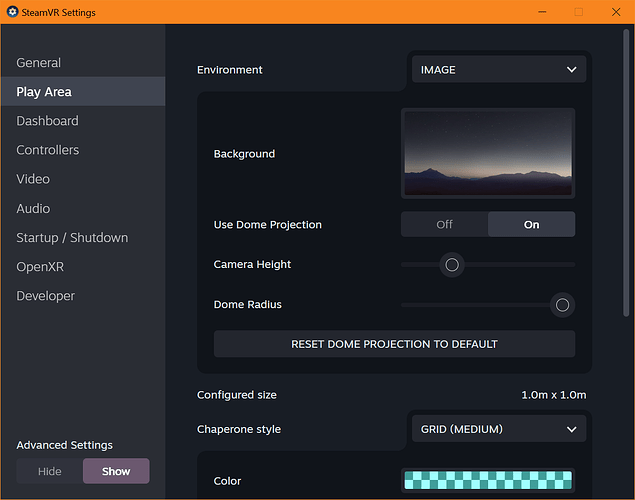Click the Dome Radius label
635x500 pixels.
[x=247, y=304]
